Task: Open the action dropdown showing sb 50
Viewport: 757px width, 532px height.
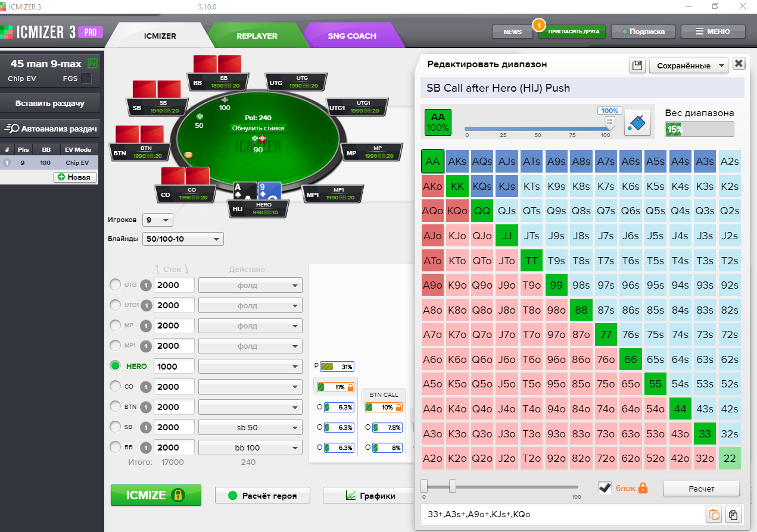Action: 250,427
